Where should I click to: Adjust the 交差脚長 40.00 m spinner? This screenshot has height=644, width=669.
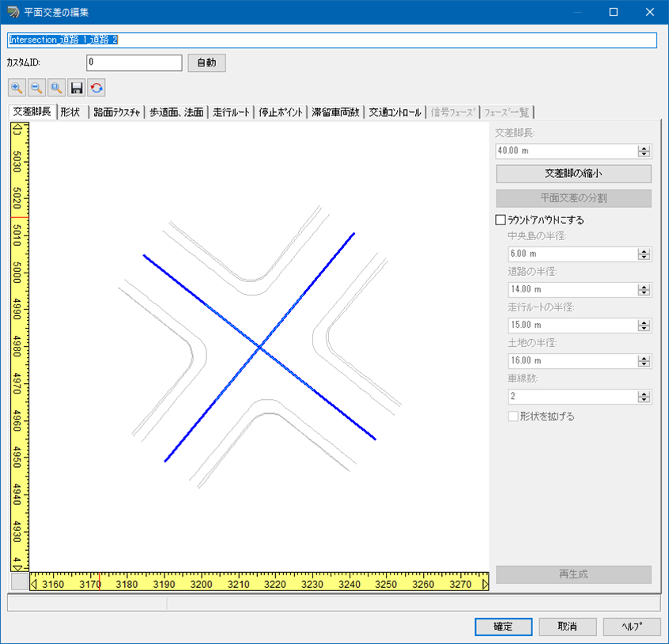(x=644, y=151)
